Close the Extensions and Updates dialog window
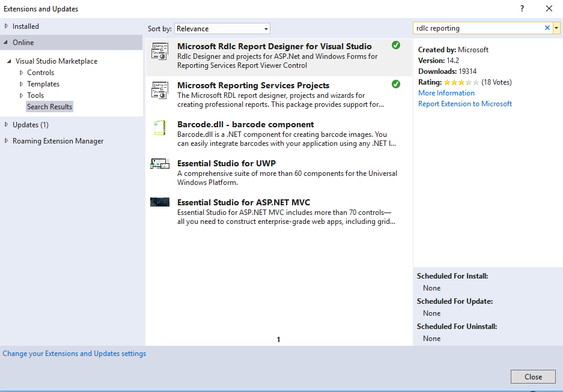The height and width of the screenshot is (392, 563). point(549,8)
